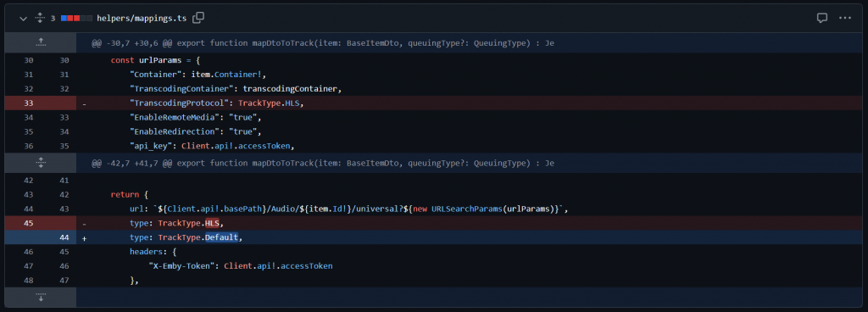Collapse the helpers/mappings.ts file diff

click(x=23, y=19)
